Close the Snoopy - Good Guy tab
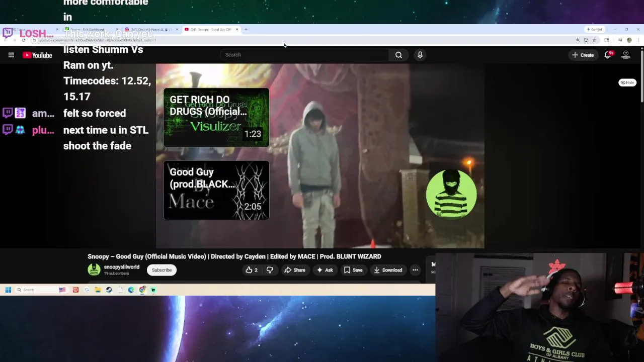The image size is (644, 362). click(x=237, y=30)
